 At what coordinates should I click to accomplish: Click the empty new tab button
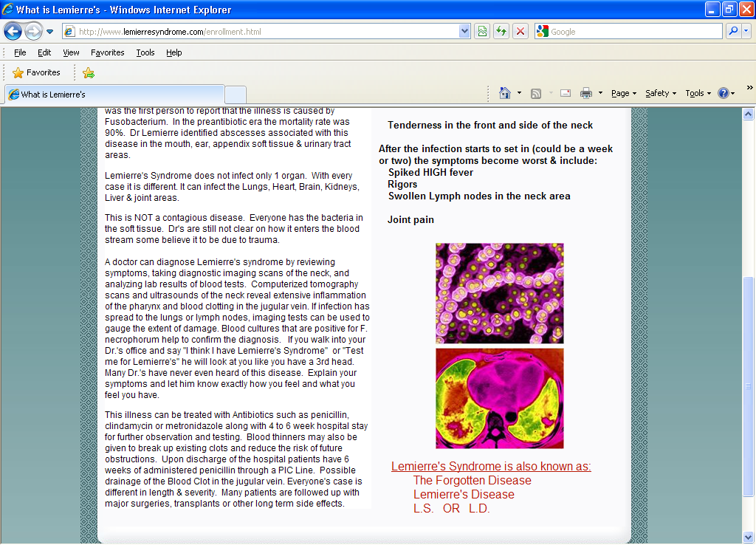236,95
